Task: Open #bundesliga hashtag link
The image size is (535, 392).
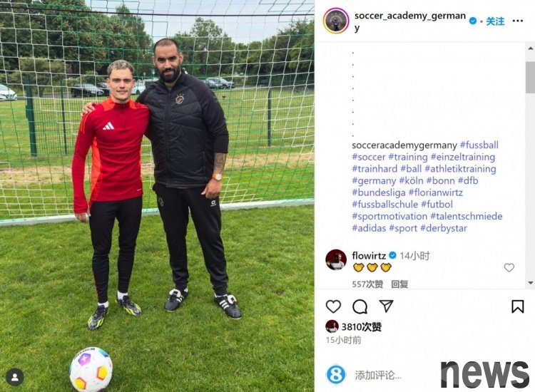Action: point(379,192)
